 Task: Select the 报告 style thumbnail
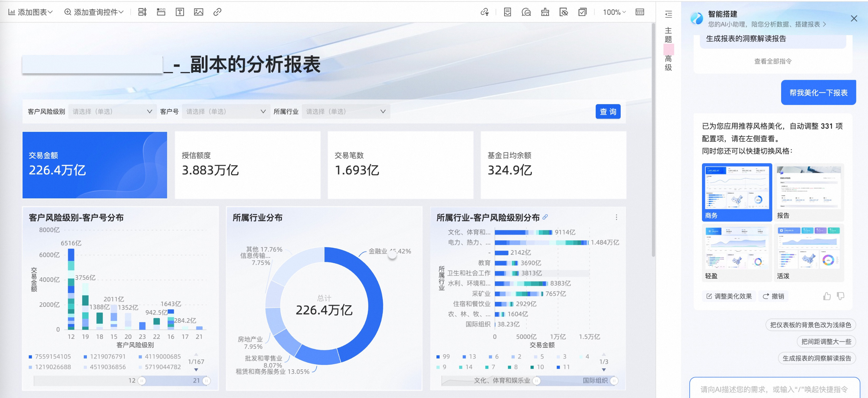[809, 192]
